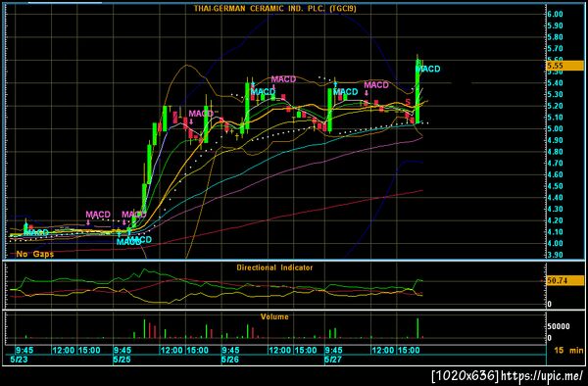This screenshot has height=386, width=588.
Task: Click the 'Directional Indicator' panel title
Action: tap(274, 267)
